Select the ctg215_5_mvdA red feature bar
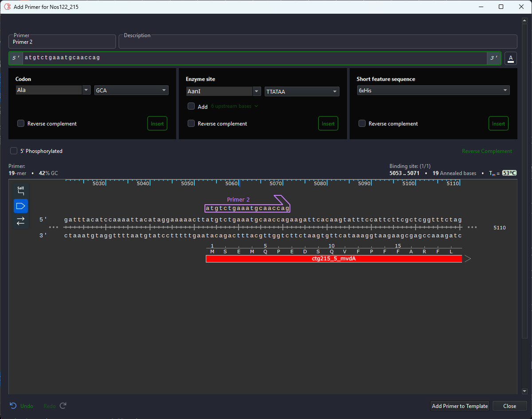 click(x=334, y=259)
